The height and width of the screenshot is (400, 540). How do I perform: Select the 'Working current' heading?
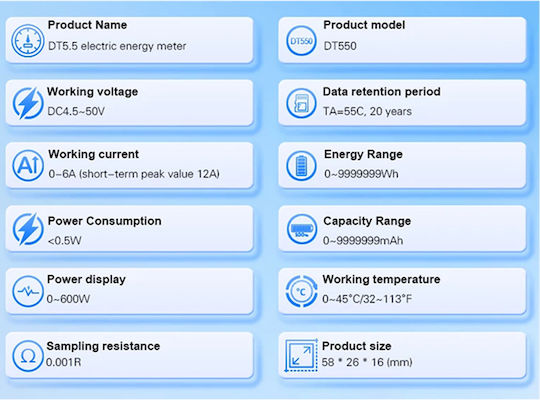[94, 154]
